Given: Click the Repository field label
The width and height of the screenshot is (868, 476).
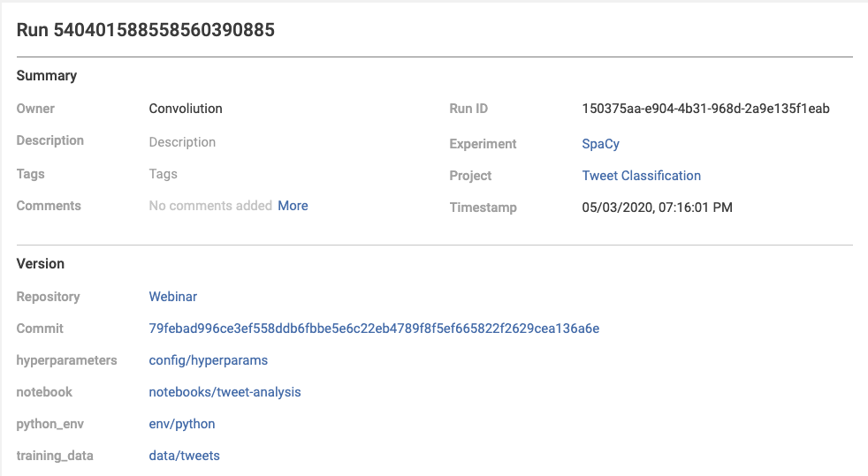Looking at the screenshot, I should point(48,297).
